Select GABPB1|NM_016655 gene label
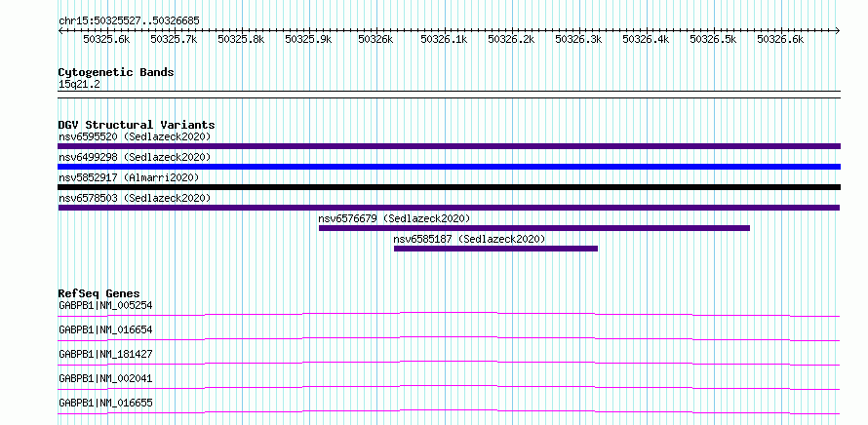Viewport: 868px width, 425px height. [x=105, y=403]
